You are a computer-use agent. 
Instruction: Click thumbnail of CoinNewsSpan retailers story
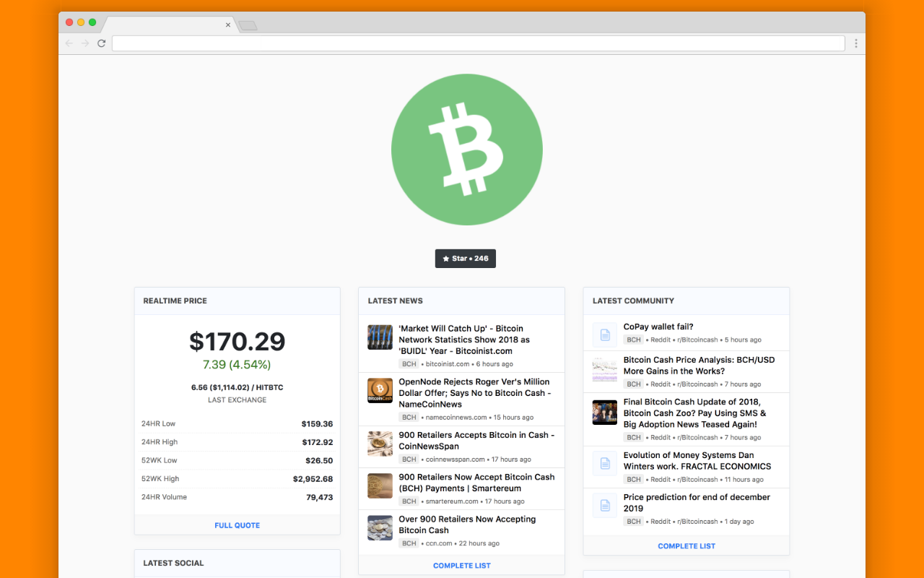(380, 444)
